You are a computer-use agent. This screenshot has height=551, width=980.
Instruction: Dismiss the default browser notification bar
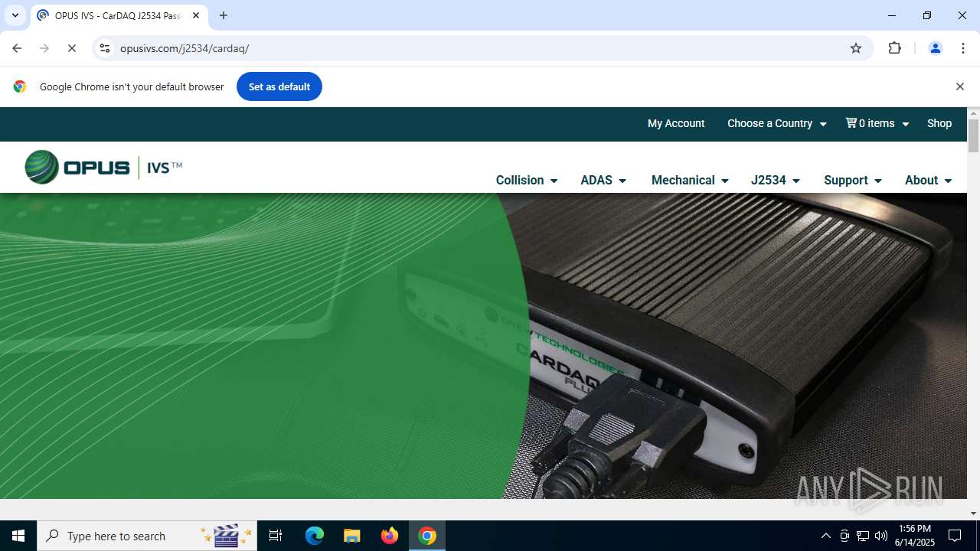point(959,86)
